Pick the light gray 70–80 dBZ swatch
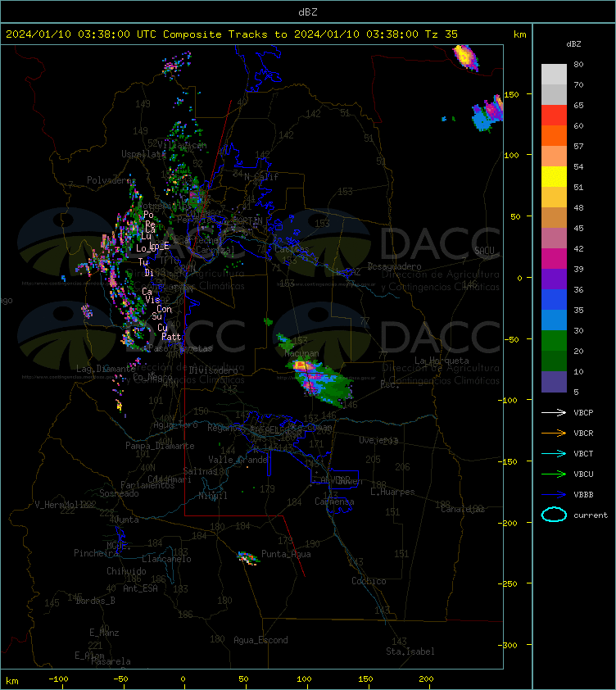 (554, 75)
